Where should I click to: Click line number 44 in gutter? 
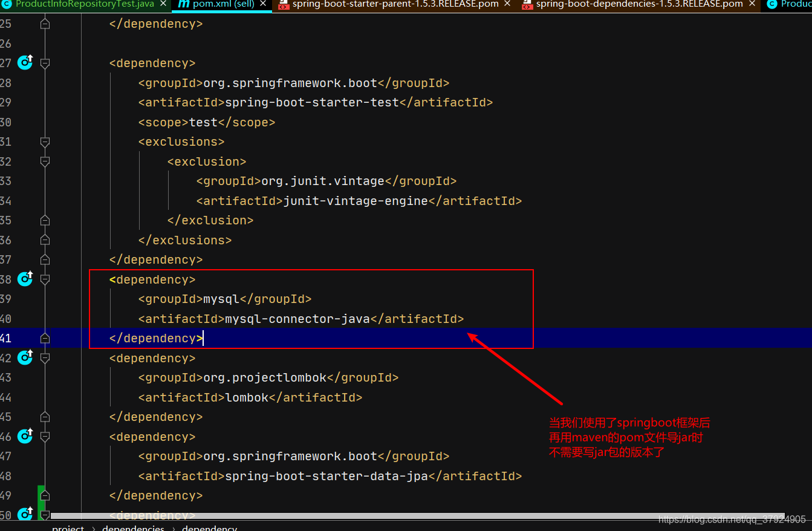pos(5,397)
